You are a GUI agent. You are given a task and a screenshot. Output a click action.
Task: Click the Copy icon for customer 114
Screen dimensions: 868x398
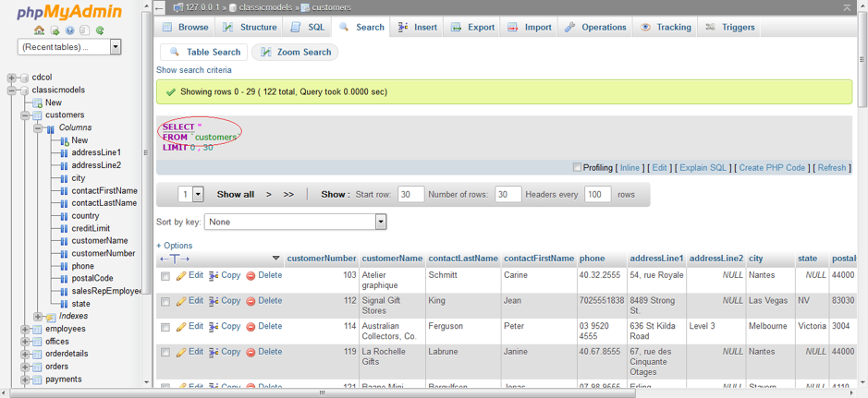click(x=214, y=327)
